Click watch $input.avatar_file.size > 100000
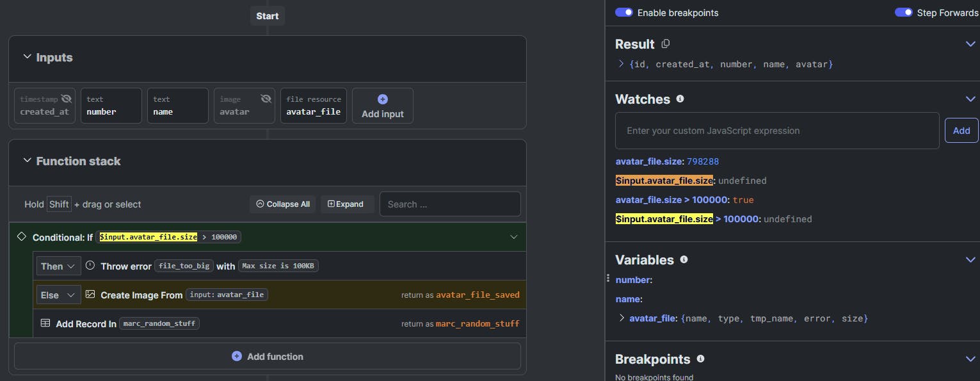The height and width of the screenshot is (381, 980). tap(714, 219)
